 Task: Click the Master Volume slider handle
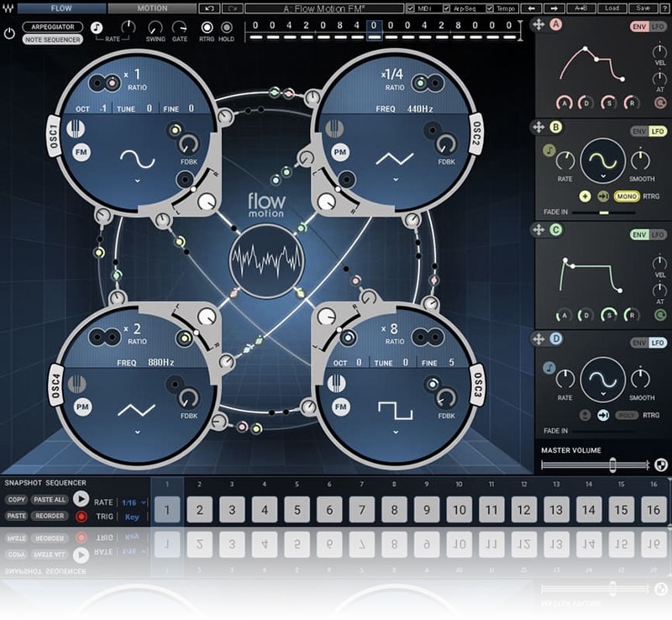614,465
